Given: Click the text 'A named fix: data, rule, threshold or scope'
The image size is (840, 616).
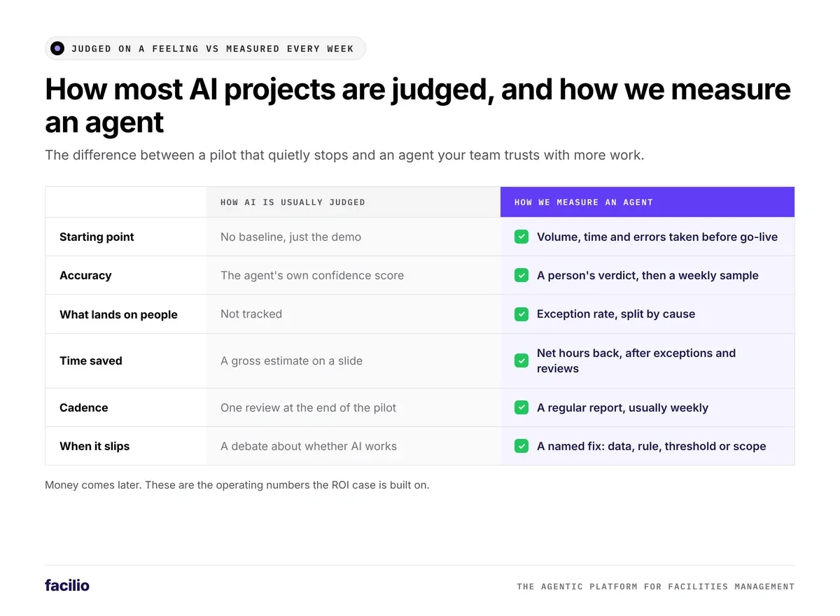Looking at the screenshot, I should click(x=651, y=446).
